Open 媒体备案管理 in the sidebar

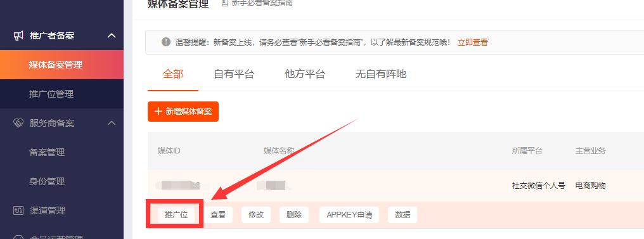pyautogui.click(x=61, y=65)
